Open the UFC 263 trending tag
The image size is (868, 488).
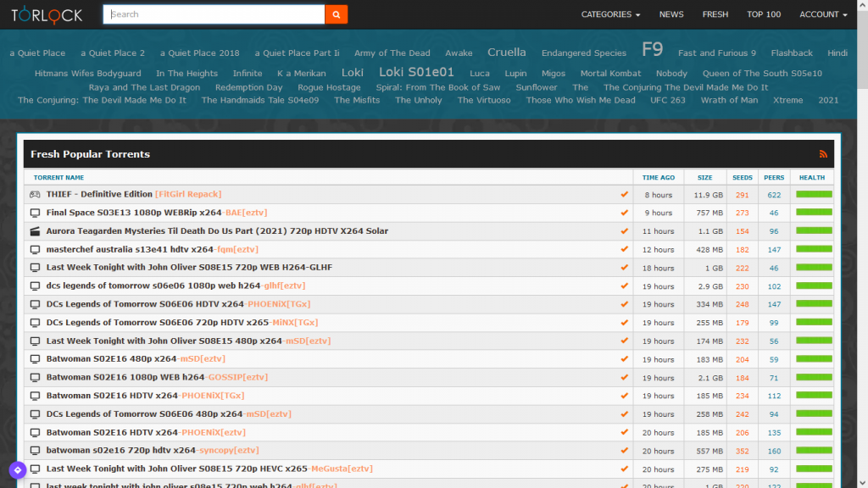pos(668,100)
